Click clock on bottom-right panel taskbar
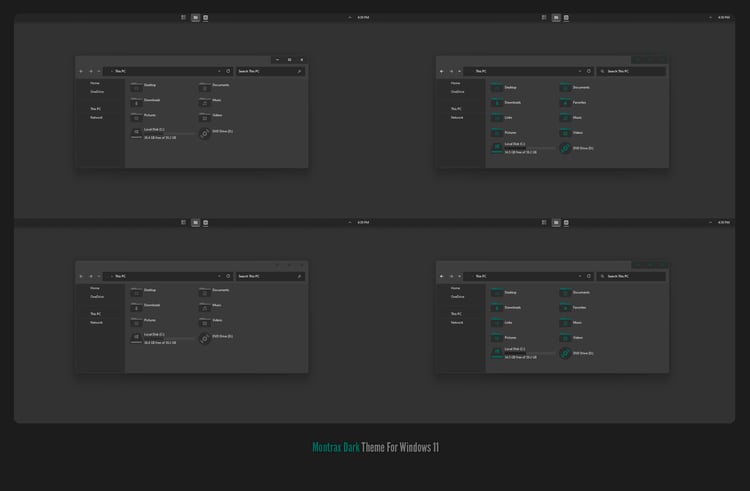Screen dimensions: 750x491 pos(724,223)
